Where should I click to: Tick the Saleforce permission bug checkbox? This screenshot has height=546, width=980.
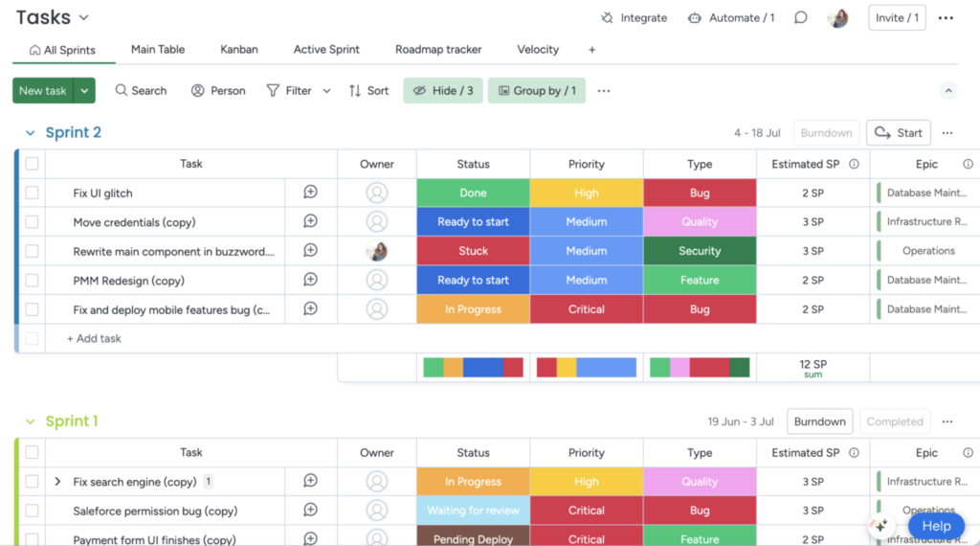coord(32,511)
